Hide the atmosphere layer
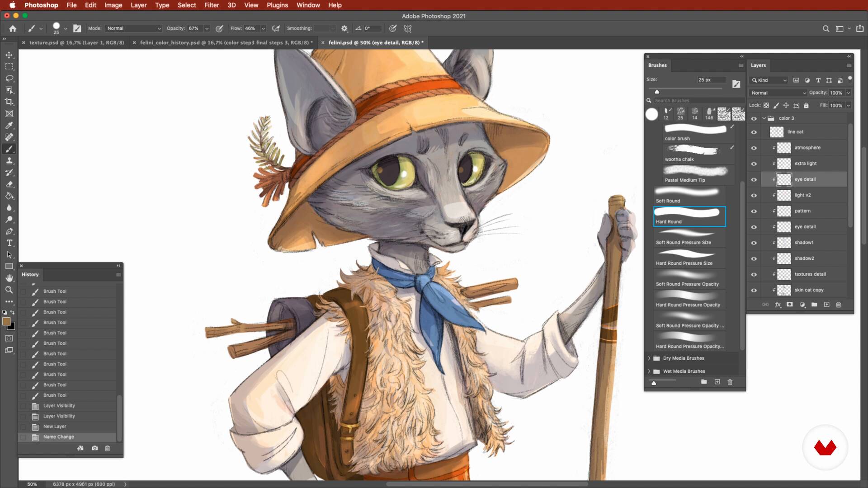Screen dimensions: 868x488 754,148
